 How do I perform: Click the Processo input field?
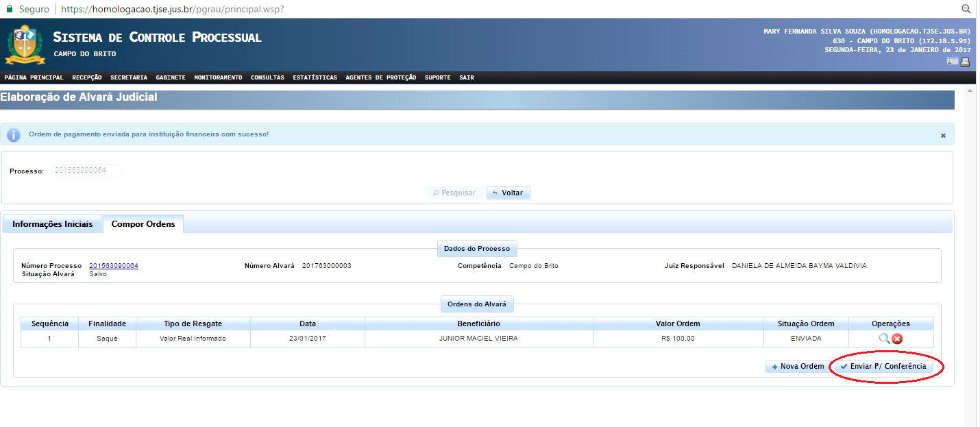coord(86,171)
